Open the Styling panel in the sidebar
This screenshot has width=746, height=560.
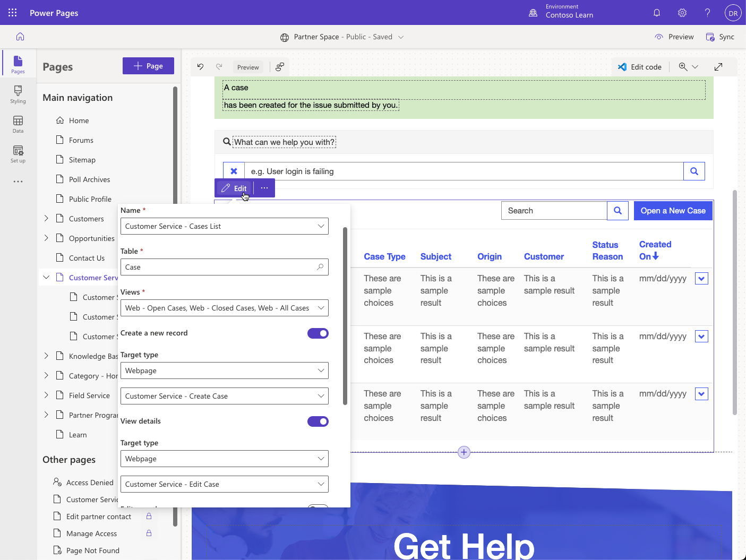point(18,94)
